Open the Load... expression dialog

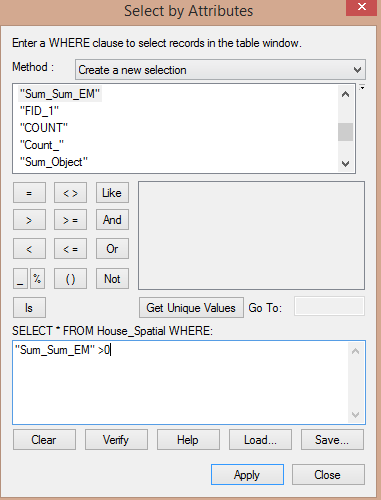point(260,440)
